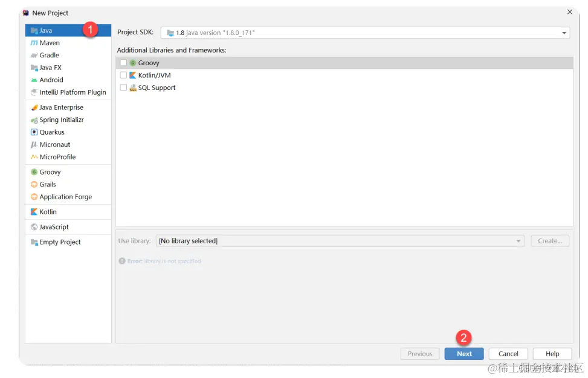Image resolution: width=588 pixels, height=378 pixels.
Task: Select the 'IntelliJ Platform Plugin' label
Action: point(73,92)
